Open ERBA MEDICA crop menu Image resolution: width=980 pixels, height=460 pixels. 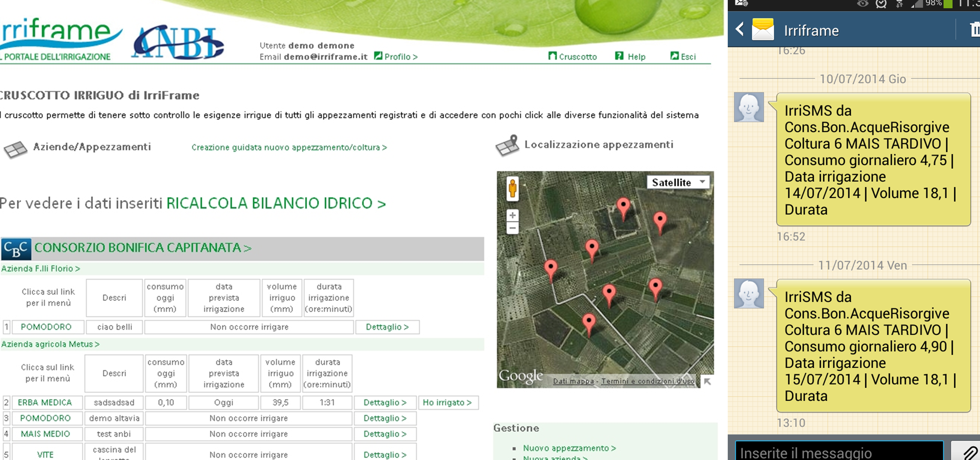tap(45, 402)
